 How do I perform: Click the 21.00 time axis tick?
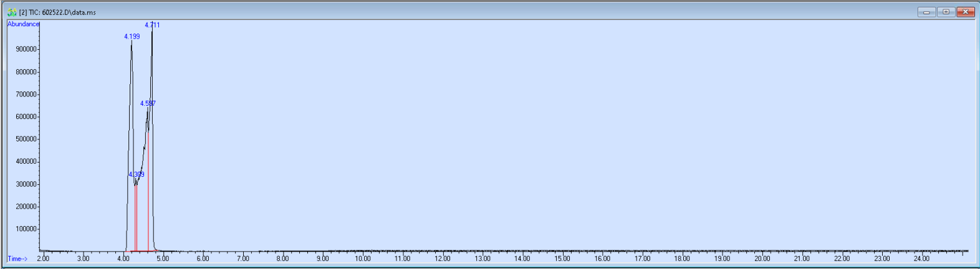coord(802,258)
